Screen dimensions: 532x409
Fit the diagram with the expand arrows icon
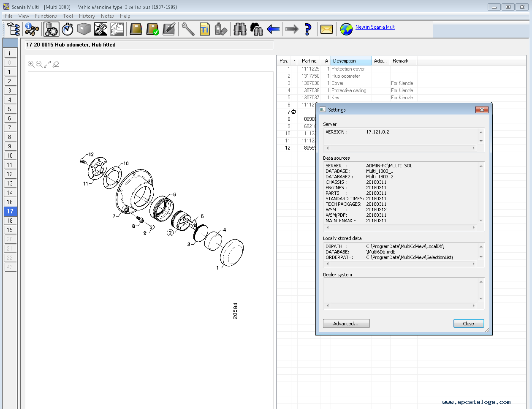click(47, 64)
